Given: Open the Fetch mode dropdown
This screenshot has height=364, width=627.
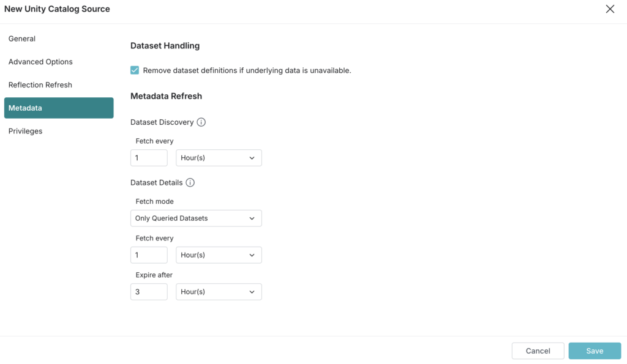Looking at the screenshot, I should tap(196, 218).
